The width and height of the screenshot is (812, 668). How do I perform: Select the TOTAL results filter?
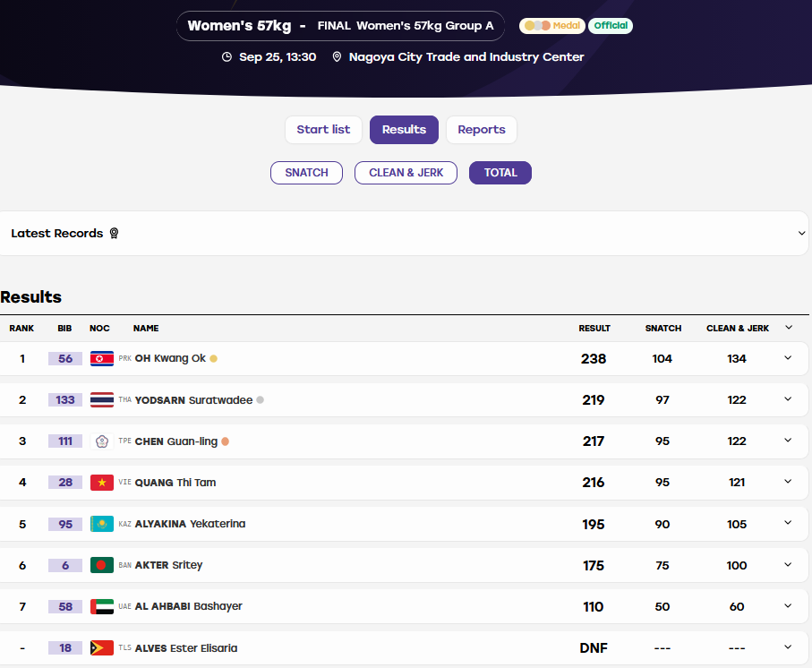(x=500, y=173)
